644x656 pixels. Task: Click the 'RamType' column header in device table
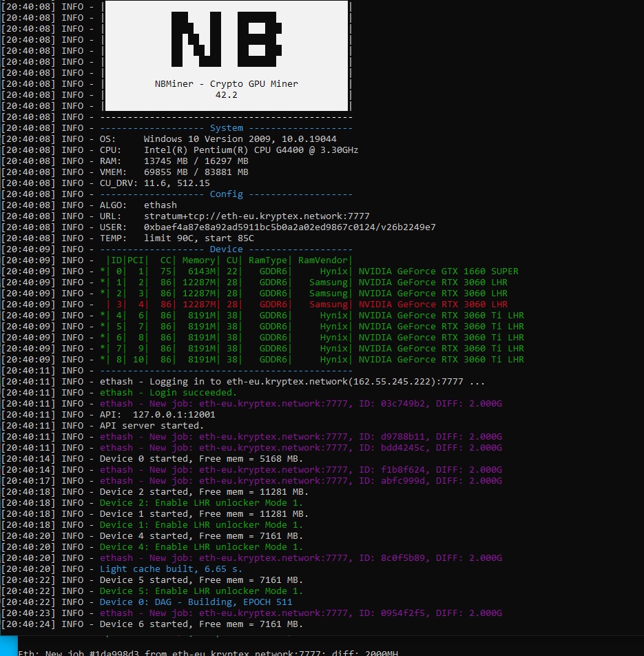click(268, 260)
